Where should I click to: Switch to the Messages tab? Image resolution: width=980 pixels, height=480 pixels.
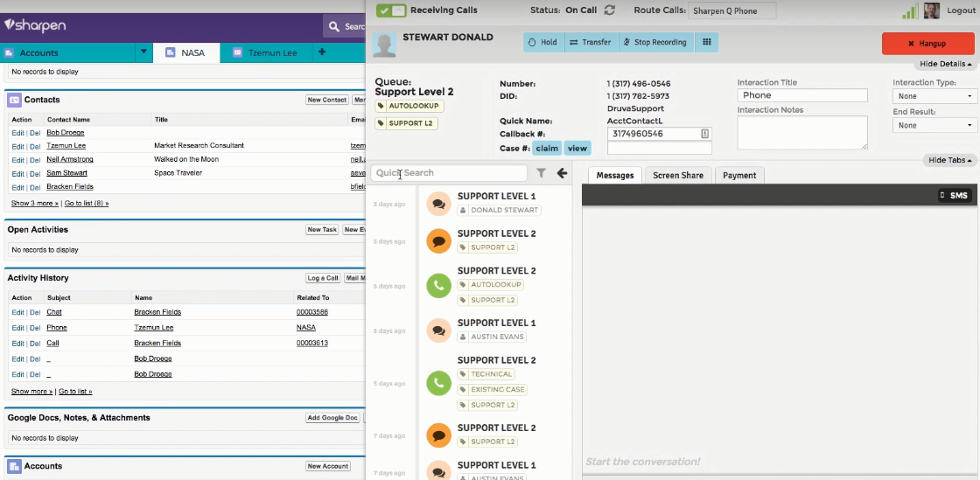pos(615,176)
